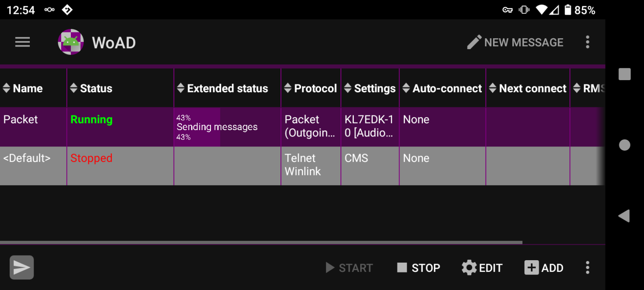Tap the New Message pencil icon
The width and height of the screenshot is (644, 290).
pos(474,42)
